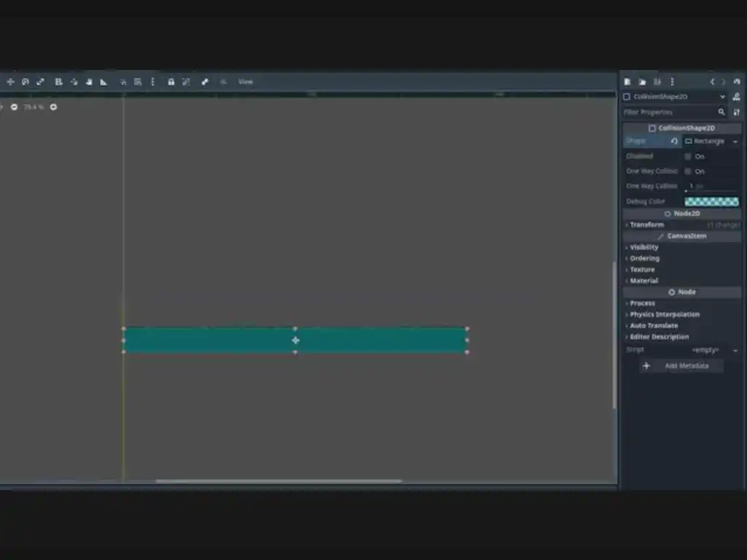Collapse the Node section header

[x=682, y=292]
